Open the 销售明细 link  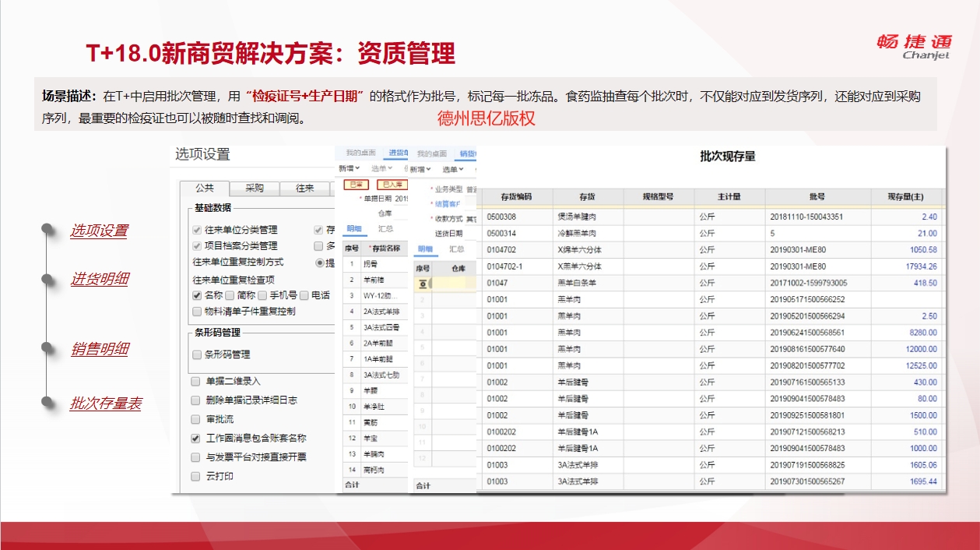(99, 349)
